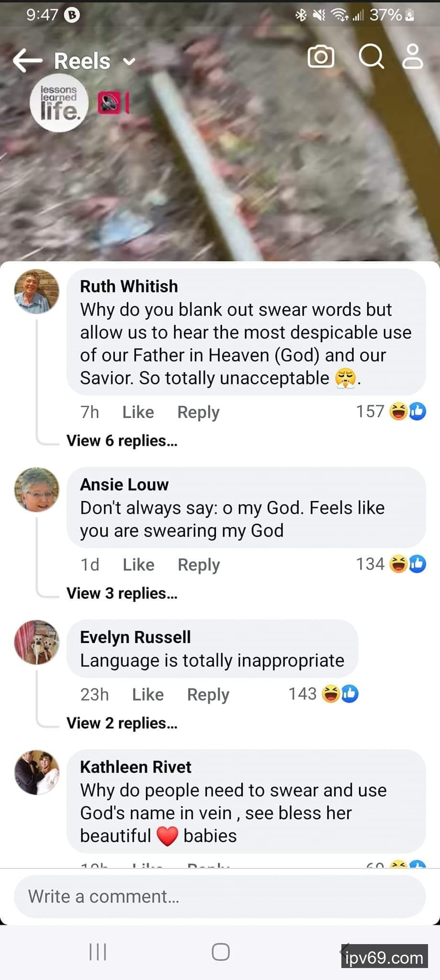Expand the Reels dropdown chevron

coord(129,62)
